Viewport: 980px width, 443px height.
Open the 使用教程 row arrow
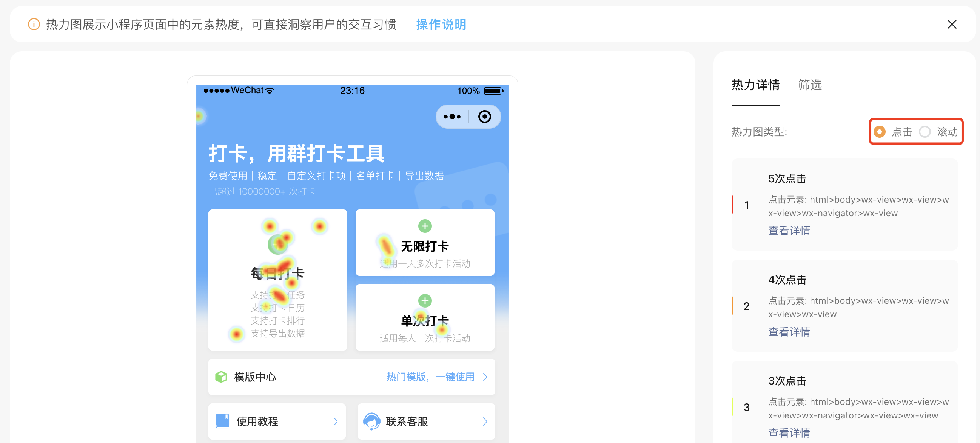(x=335, y=421)
